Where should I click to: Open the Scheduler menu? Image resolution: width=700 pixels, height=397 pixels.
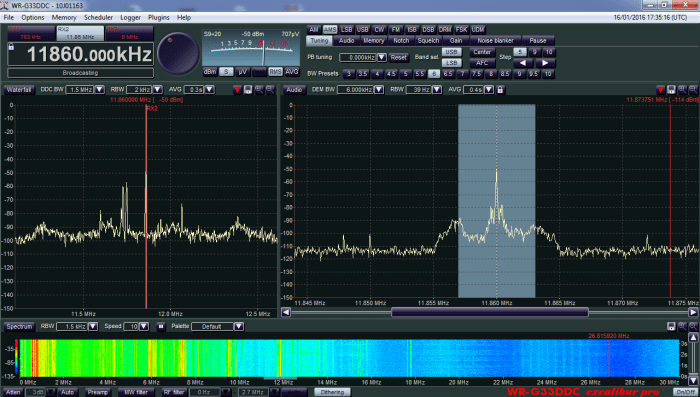coord(98,17)
